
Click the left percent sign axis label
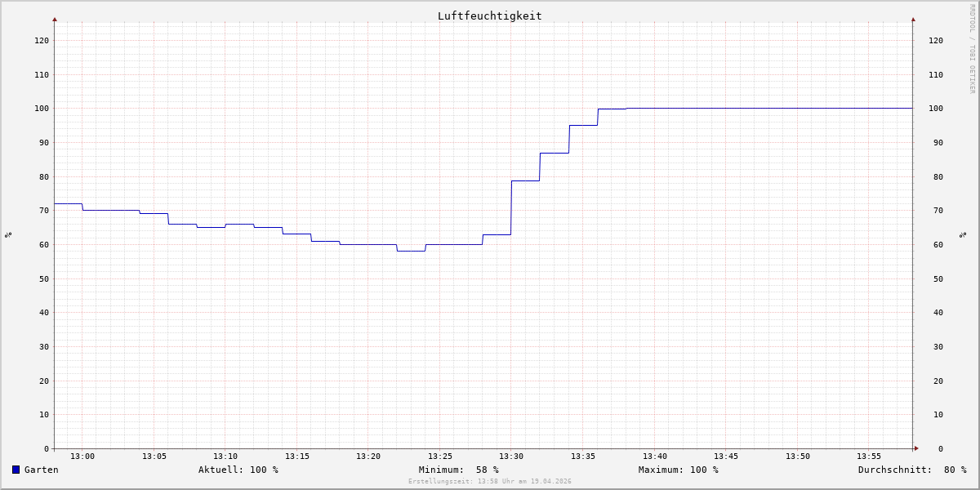[x=8, y=235]
